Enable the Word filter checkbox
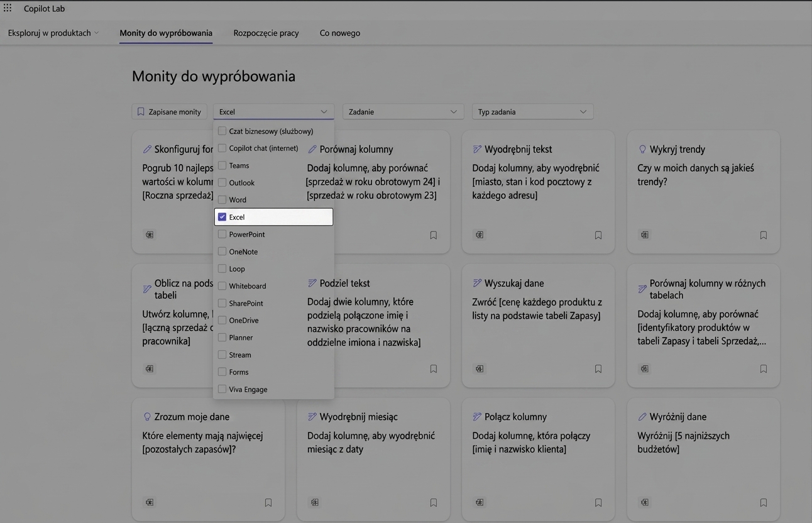Image resolution: width=812 pixels, height=523 pixels. [x=222, y=199]
